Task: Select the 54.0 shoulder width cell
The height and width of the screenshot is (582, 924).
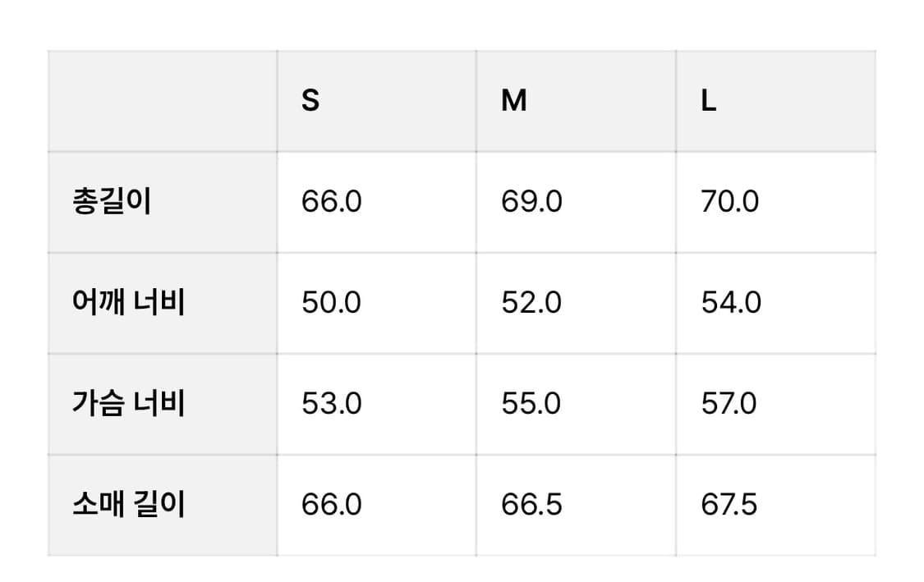Action: pyautogui.click(x=731, y=303)
